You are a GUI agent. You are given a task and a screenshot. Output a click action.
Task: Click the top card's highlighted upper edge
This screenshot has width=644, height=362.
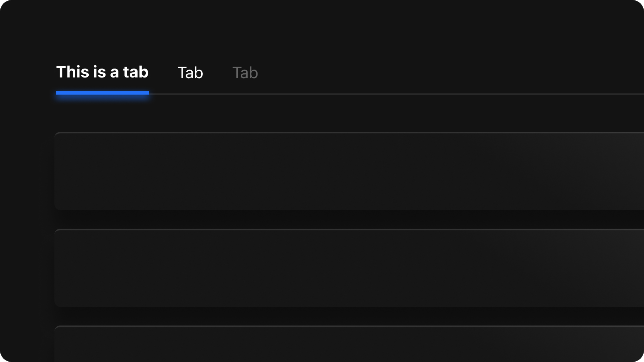pos(349,133)
